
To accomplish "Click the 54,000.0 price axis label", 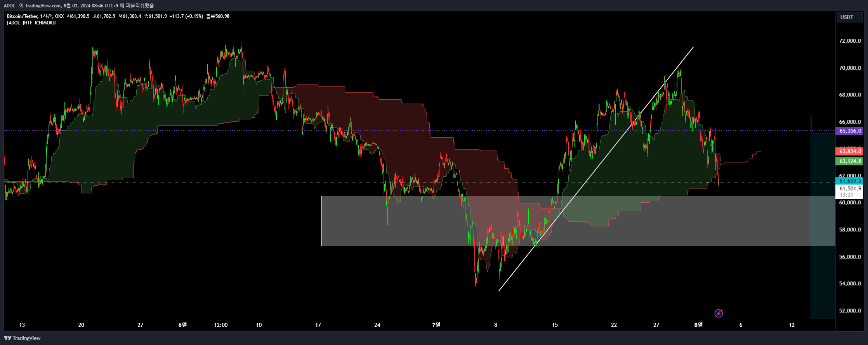I will (x=850, y=283).
